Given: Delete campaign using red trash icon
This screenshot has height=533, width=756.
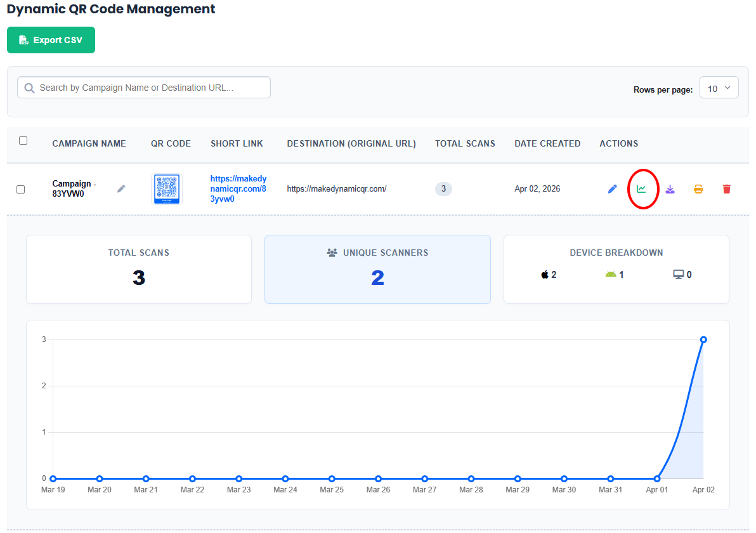Looking at the screenshot, I should [727, 189].
